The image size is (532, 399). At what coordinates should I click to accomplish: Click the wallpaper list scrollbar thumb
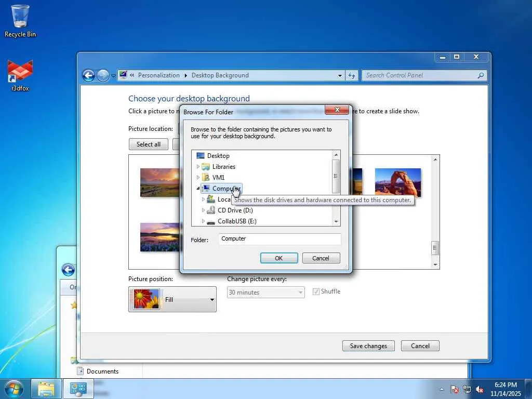tap(435, 248)
